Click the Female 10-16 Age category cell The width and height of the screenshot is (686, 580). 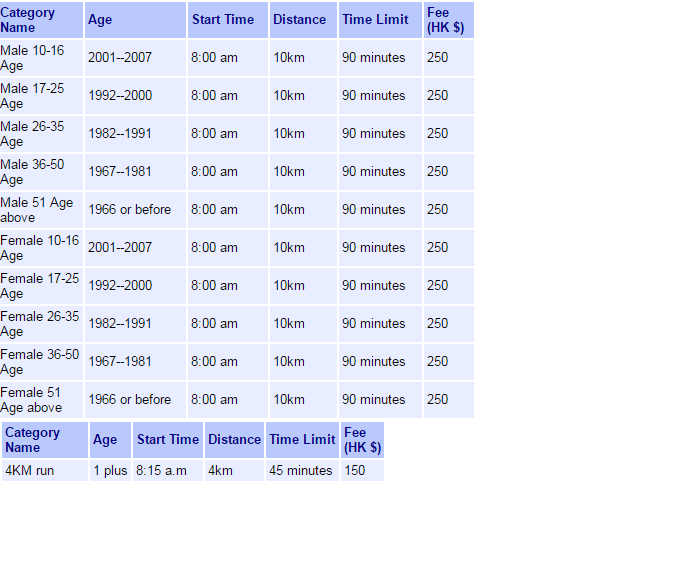(x=41, y=248)
